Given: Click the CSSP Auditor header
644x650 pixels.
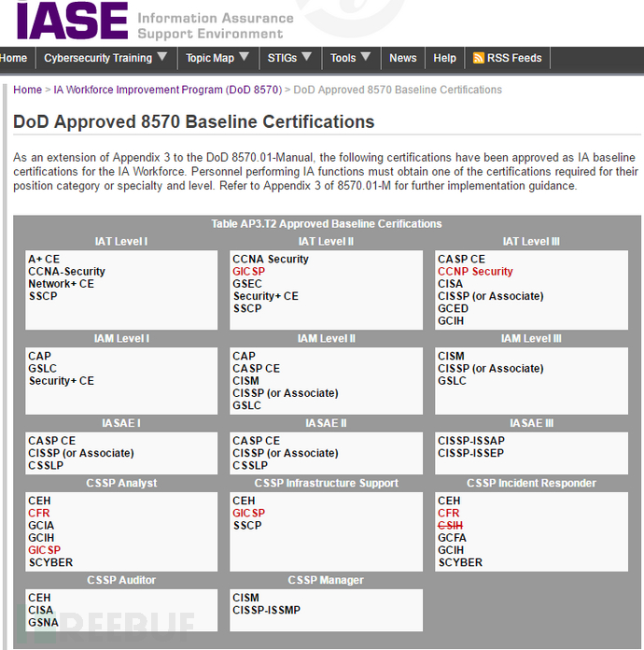Looking at the screenshot, I should tap(121, 580).
